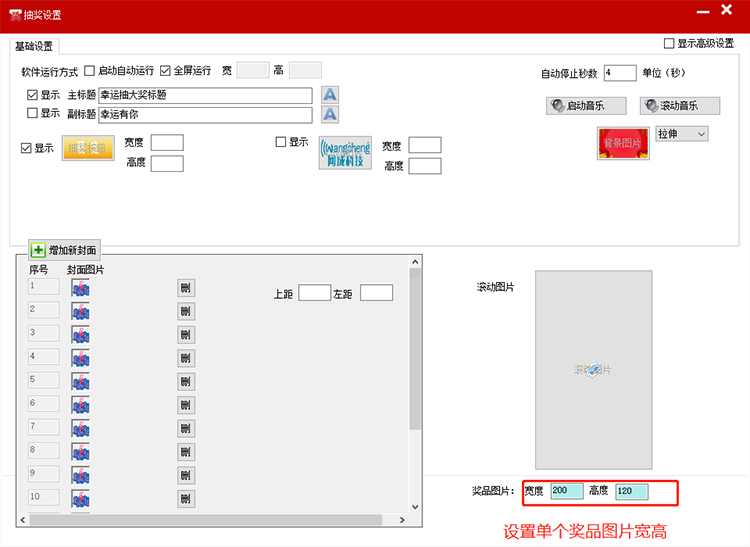Click the font style icon for 主标题
The height and width of the screenshot is (547, 750).
click(x=330, y=95)
